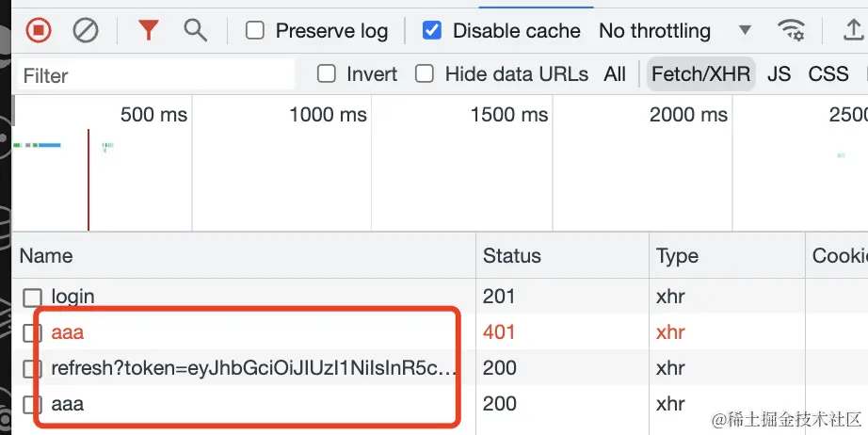Click the 200 status of refresh request

(x=499, y=368)
